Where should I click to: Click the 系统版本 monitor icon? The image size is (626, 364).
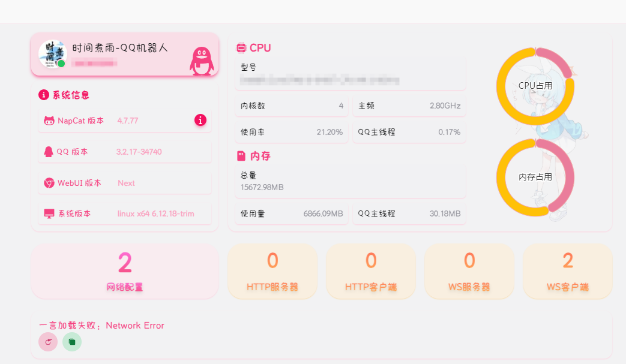pos(49,213)
